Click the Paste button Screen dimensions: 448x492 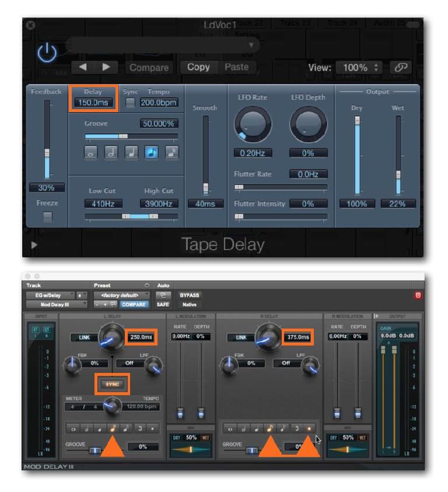coord(237,67)
